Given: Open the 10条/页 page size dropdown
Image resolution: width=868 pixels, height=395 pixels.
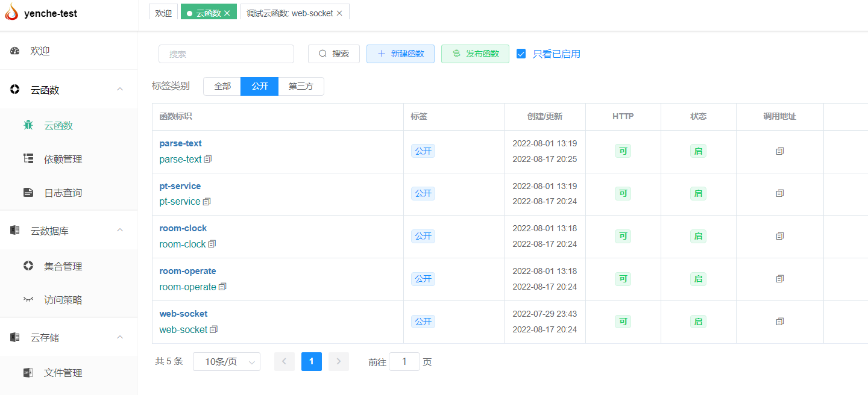Looking at the screenshot, I should click(x=226, y=361).
